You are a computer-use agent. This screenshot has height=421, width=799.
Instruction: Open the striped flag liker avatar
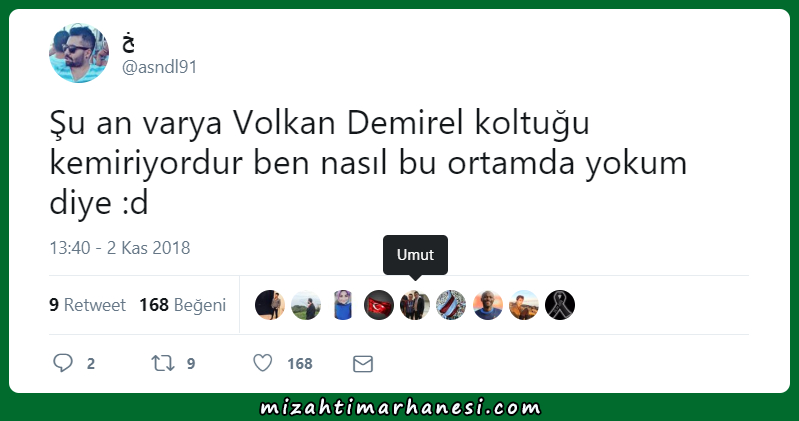(451, 305)
